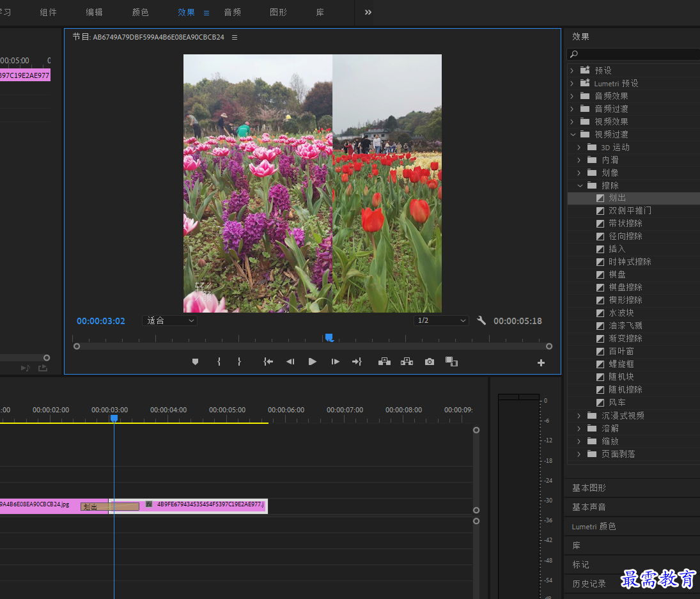700x599 pixels.
Task: Click the Lift button
Action: point(384,362)
